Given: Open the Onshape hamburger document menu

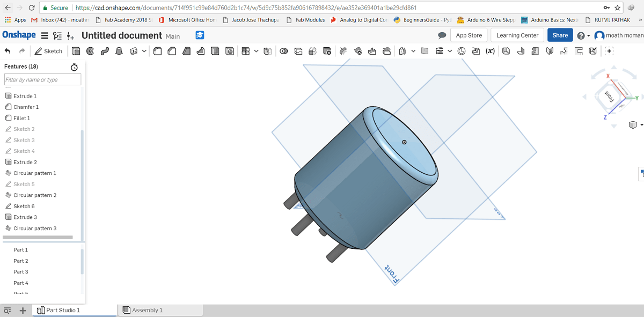Looking at the screenshot, I should click(x=45, y=35).
